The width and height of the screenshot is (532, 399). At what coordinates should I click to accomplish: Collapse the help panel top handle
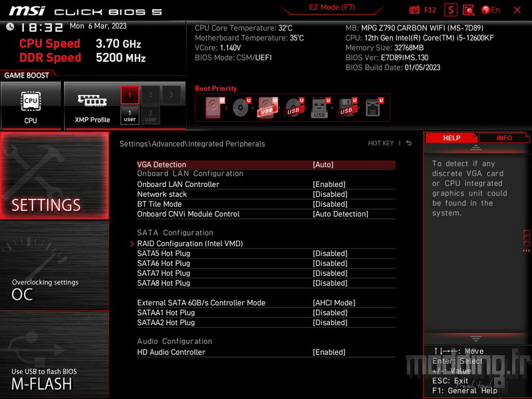tap(475, 147)
